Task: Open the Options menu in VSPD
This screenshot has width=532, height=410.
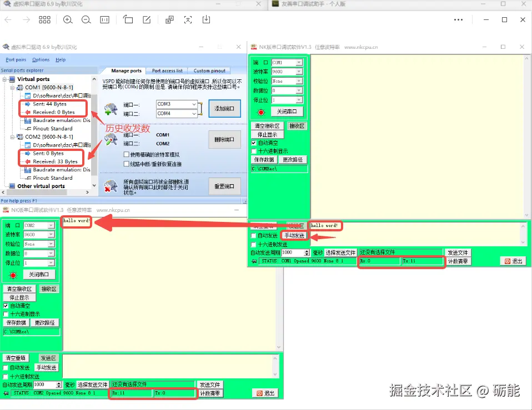Action: [41, 59]
